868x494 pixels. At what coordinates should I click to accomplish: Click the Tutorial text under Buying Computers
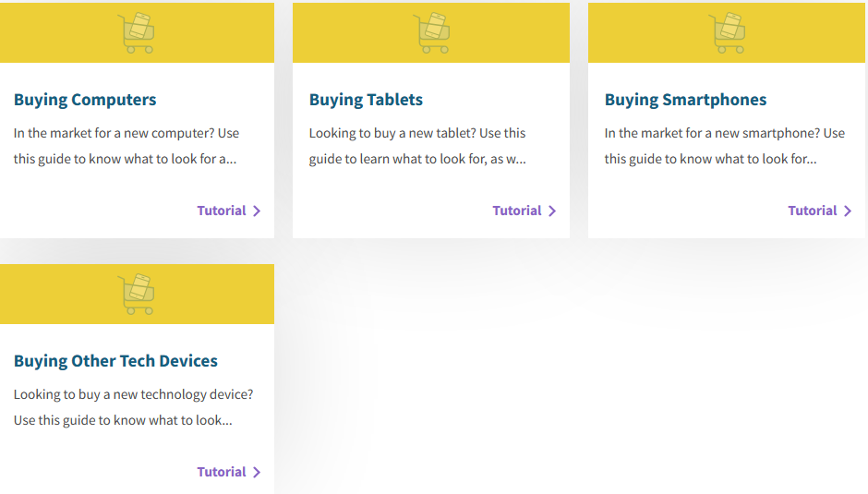(222, 211)
